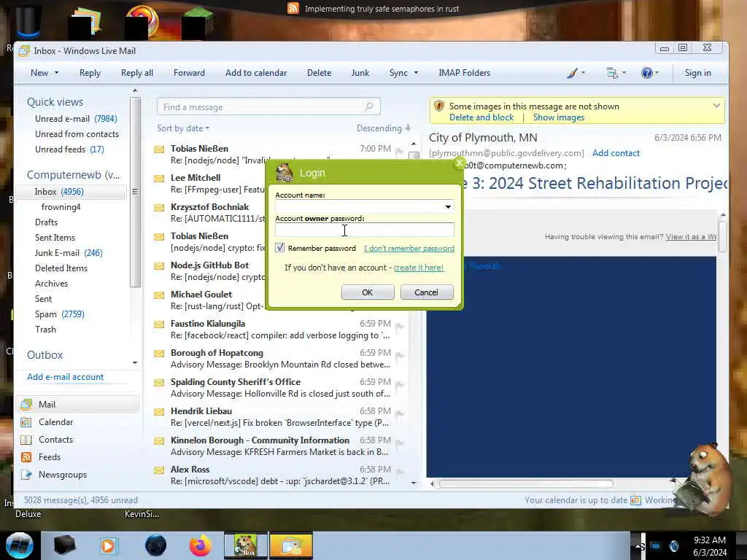Close the Login dialog with green X
The image size is (747, 560).
pyautogui.click(x=459, y=164)
